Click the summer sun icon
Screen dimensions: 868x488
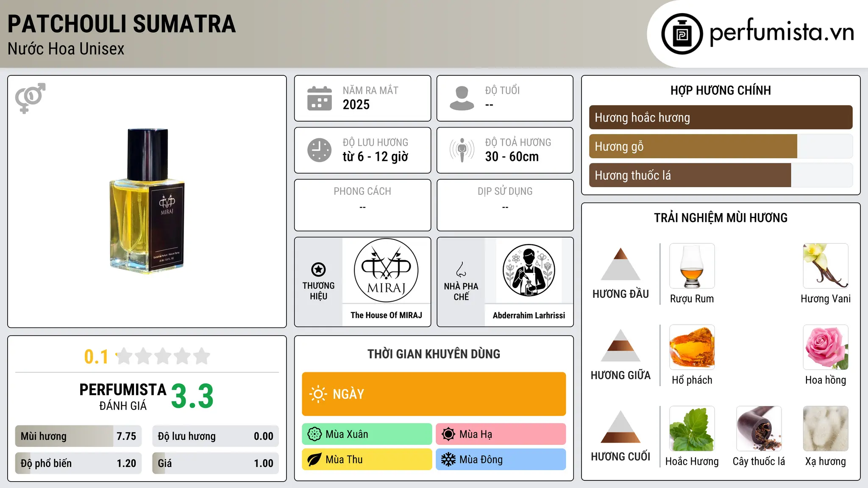(x=448, y=434)
